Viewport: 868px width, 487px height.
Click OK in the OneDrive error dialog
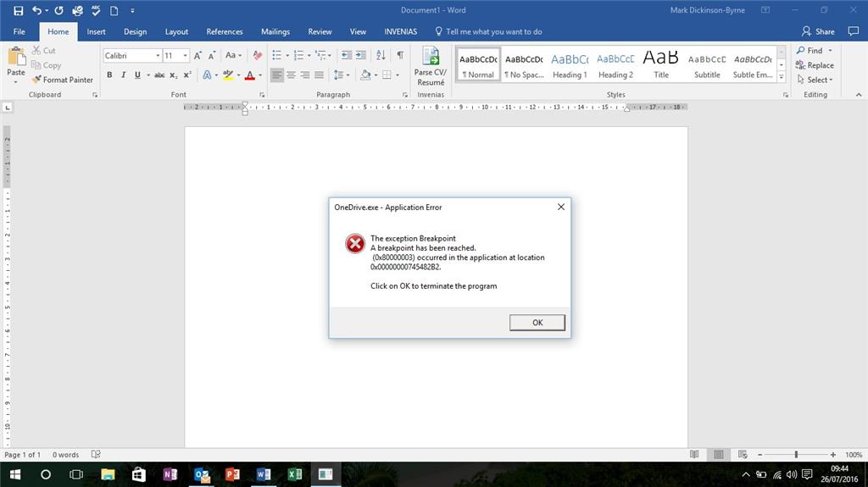coord(537,323)
